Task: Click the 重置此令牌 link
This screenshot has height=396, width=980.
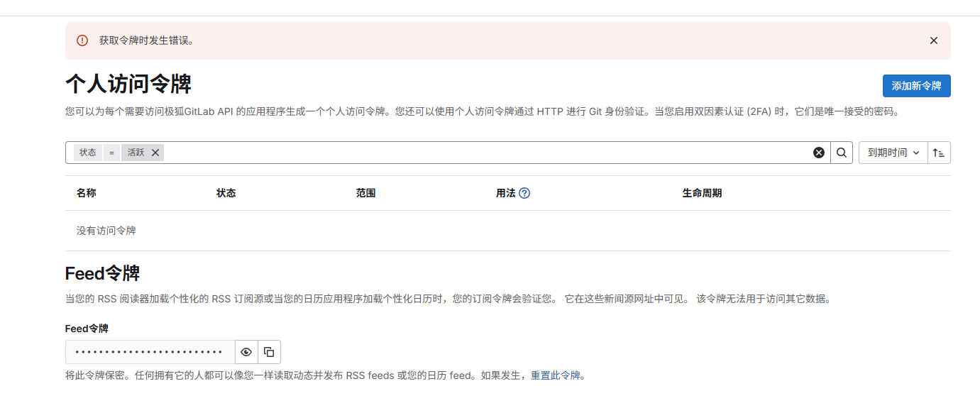Action: 555,375
